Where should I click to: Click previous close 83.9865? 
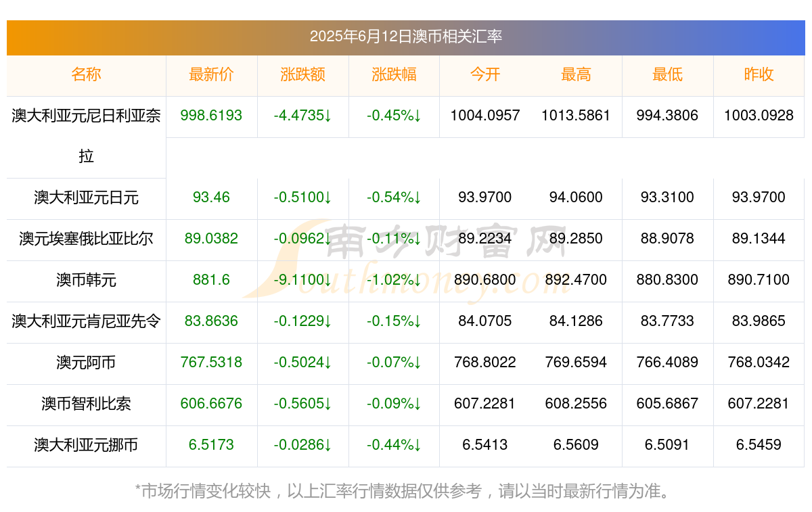click(x=759, y=321)
